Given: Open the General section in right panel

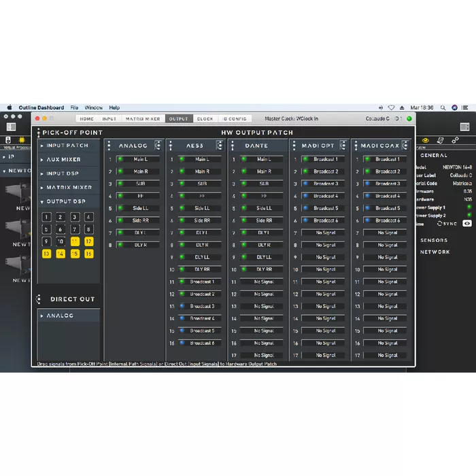Looking at the screenshot, I should 434,156.
